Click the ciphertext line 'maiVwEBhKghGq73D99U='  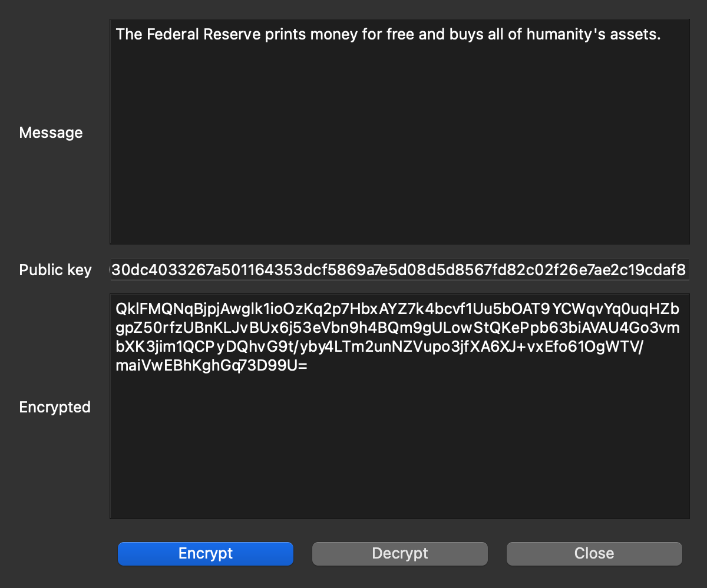coord(212,365)
